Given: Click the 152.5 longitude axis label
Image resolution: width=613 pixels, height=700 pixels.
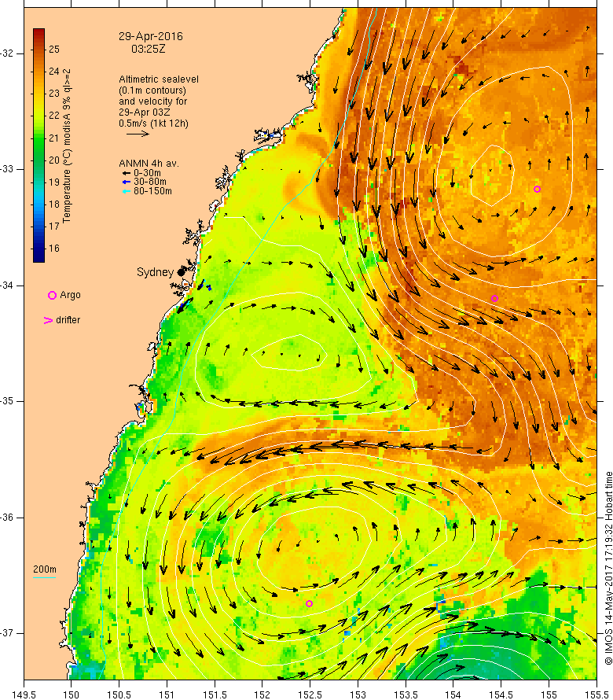Looking at the screenshot, I should pos(310,694).
